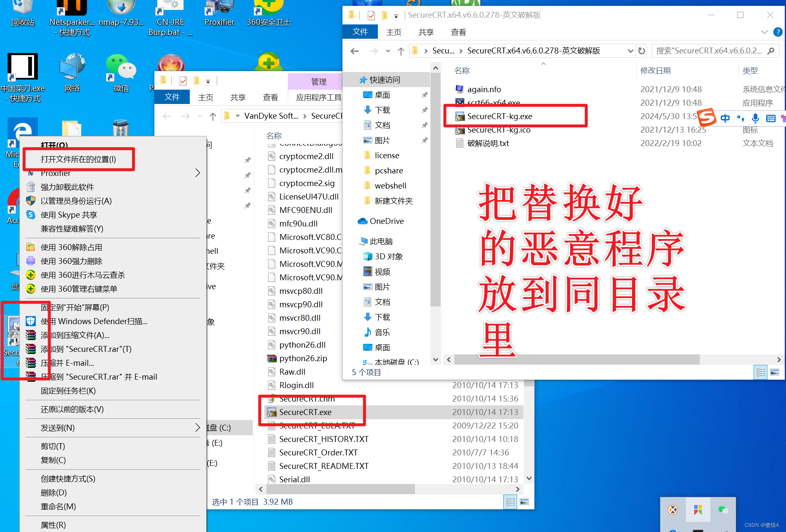This screenshot has width=786, height=532.
Task: Open 应用程序工具 tab in back Explorer
Action: point(319,98)
